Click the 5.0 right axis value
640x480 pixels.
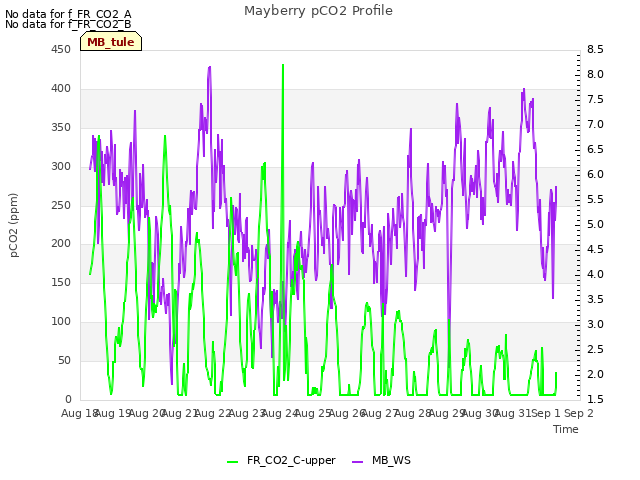coord(595,224)
